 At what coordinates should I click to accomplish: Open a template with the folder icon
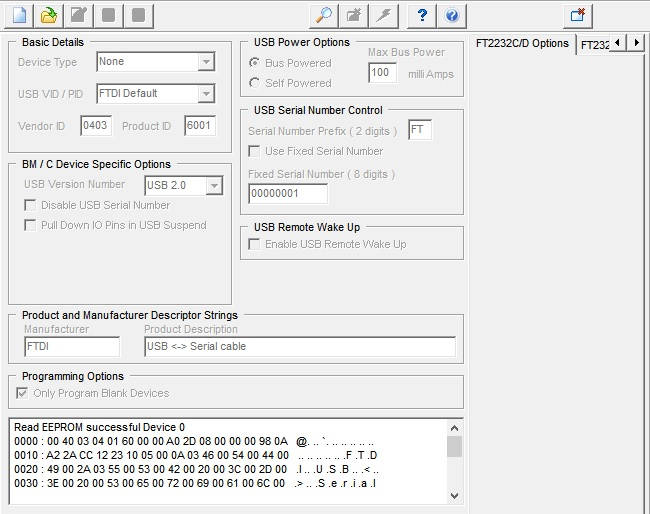(x=49, y=15)
